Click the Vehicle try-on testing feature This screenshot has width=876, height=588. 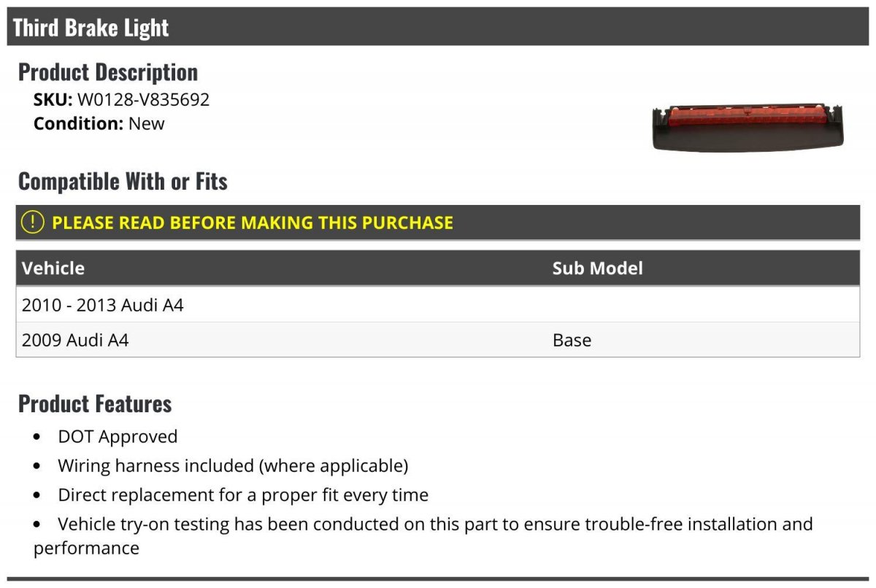pyautogui.click(x=435, y=524)
